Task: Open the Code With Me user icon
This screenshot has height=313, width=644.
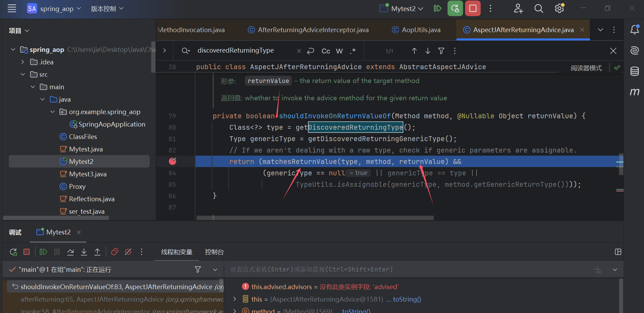Action: [x=518, y=8]
